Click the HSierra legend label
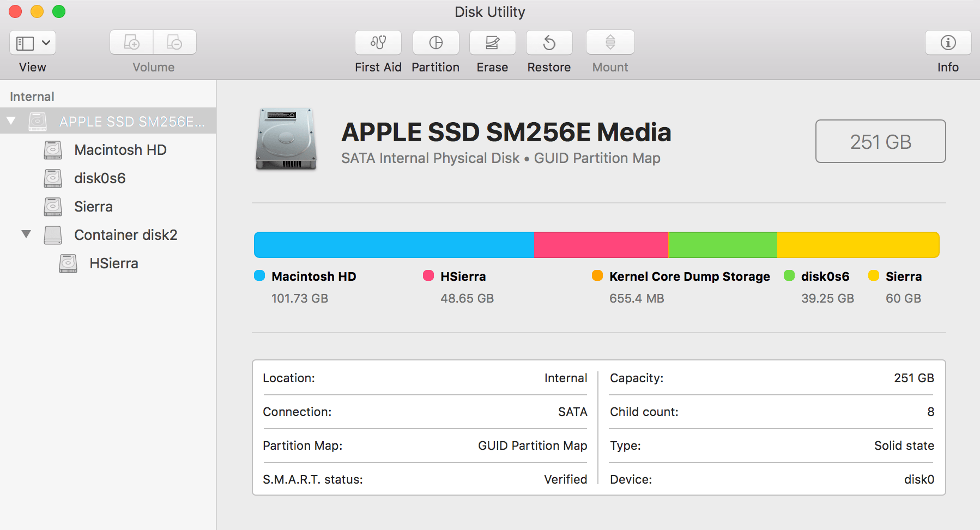This screenshot has height=530, width=980. (x=463, y=276)
